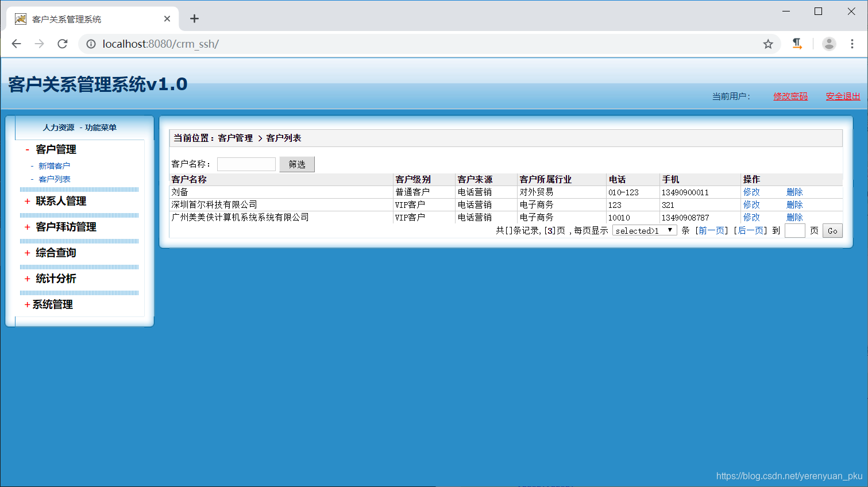Click the browser back arrow
Viewport: 868px width, 487px height.
[16, 44]
